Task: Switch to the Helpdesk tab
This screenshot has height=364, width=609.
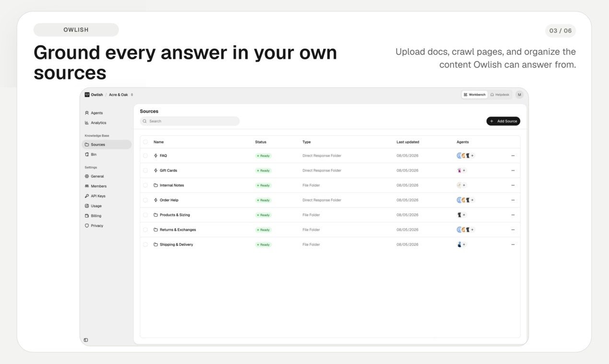Action: [x=500, y=95]
